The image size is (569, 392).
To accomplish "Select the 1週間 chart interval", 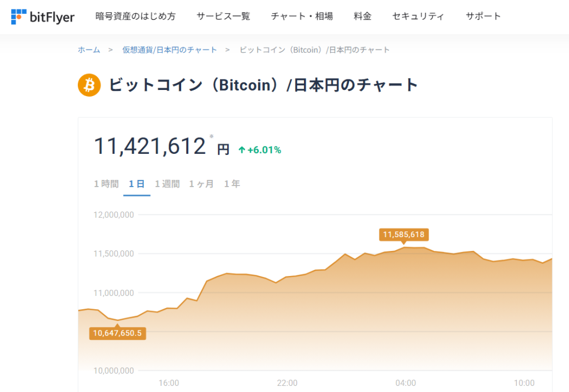I will [167, 183].
